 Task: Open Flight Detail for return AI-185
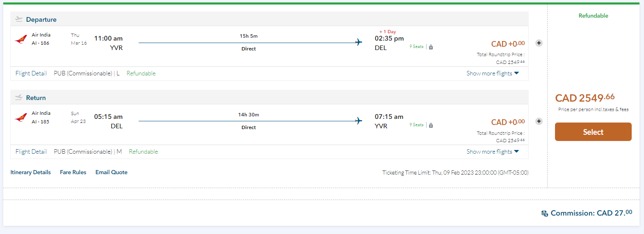tap(31, 152)
